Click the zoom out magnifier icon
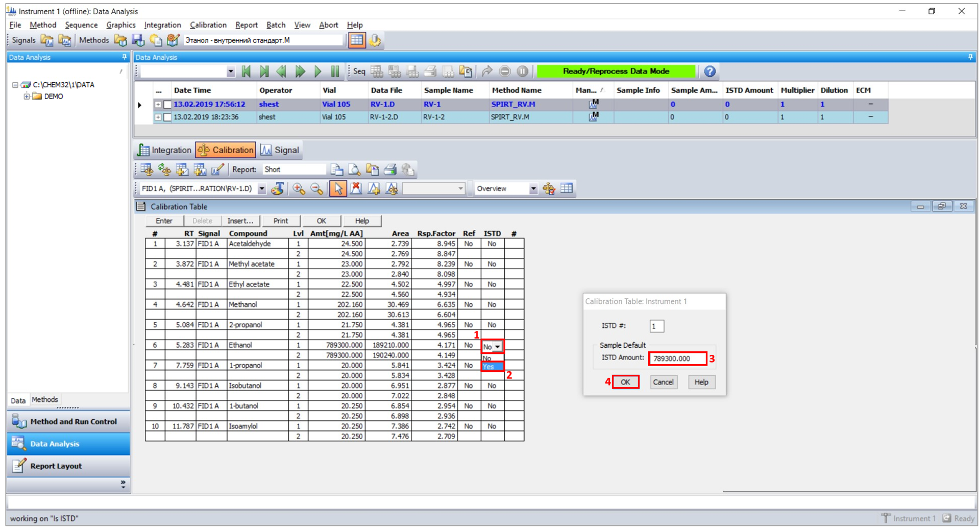 [x=317, y=189]
